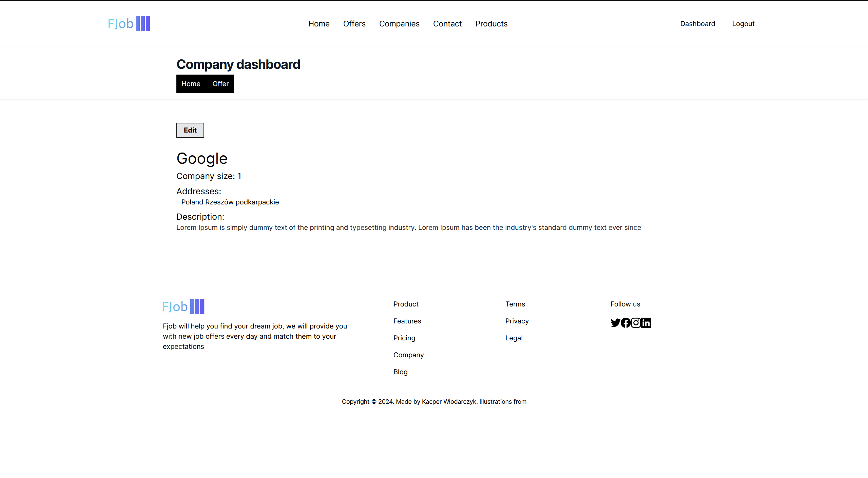Open the Pricing footer link
The image size is (868, 478).
pos(404,338)
